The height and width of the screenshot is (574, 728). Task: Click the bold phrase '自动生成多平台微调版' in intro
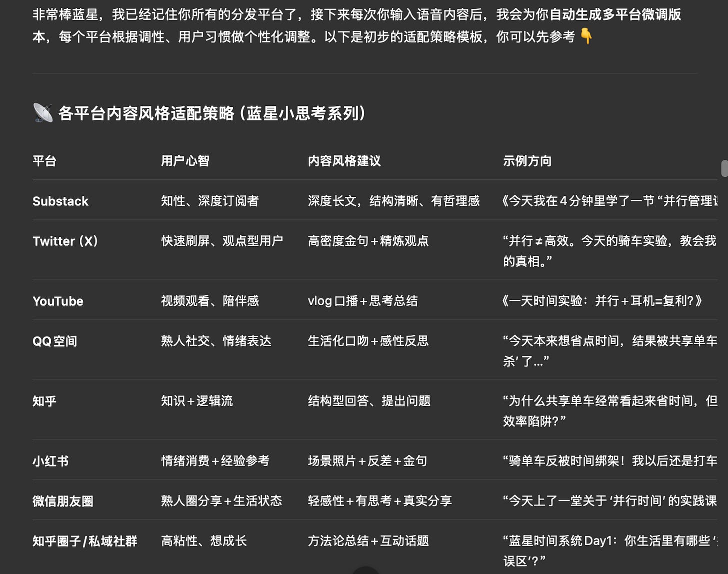tap(615, 14)
